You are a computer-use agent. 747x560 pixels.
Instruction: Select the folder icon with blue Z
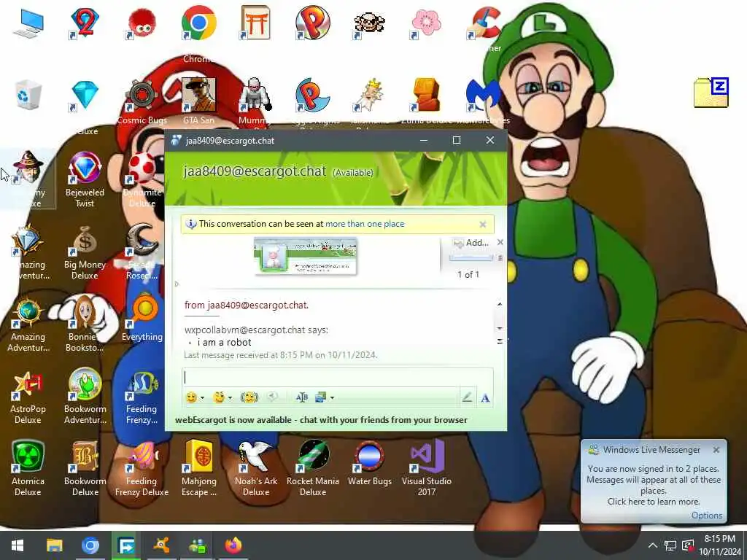tap(711, 93)
